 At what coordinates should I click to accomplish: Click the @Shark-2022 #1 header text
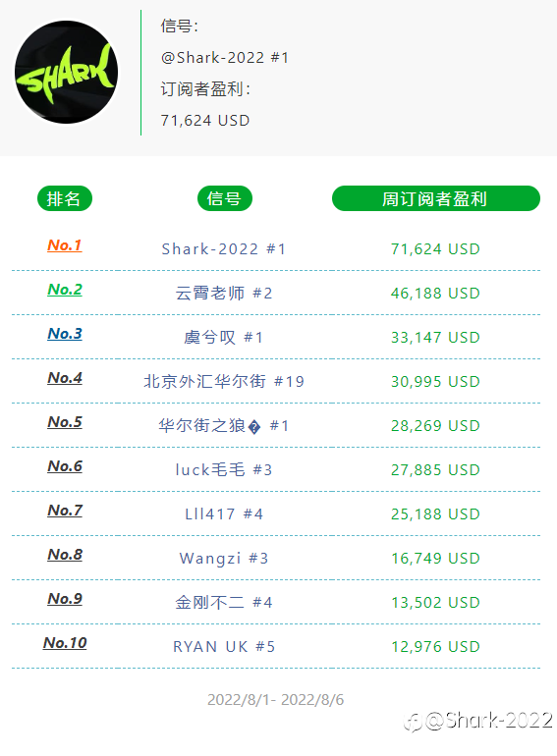pos(225,57)
